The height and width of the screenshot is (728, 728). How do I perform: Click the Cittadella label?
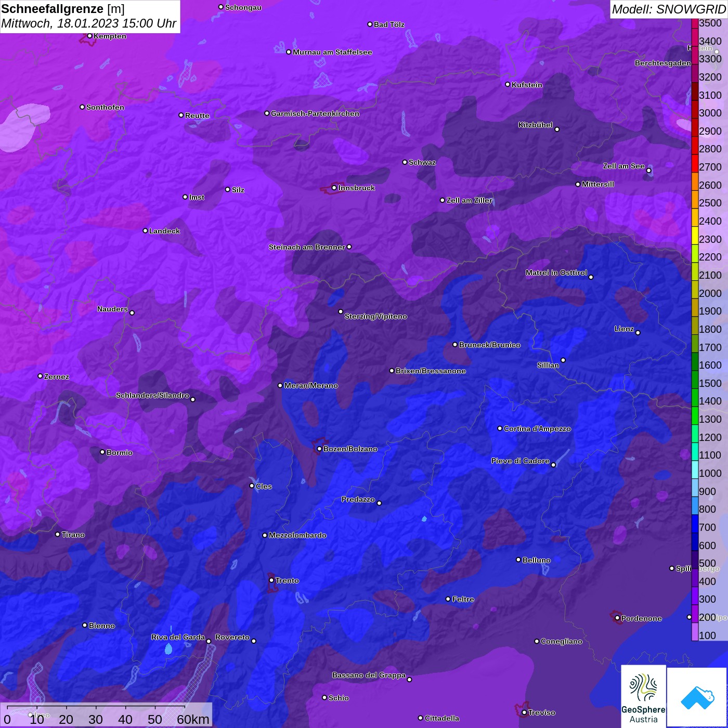[442, 718]
